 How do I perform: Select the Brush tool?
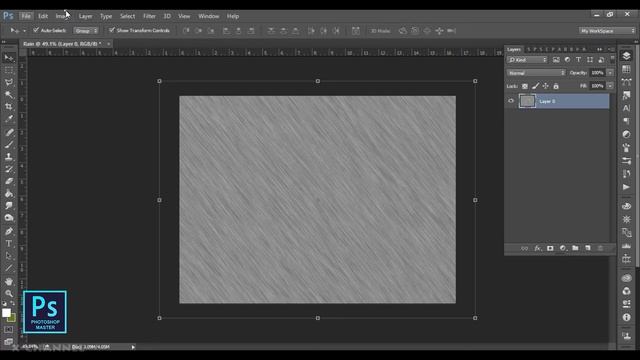9,144
